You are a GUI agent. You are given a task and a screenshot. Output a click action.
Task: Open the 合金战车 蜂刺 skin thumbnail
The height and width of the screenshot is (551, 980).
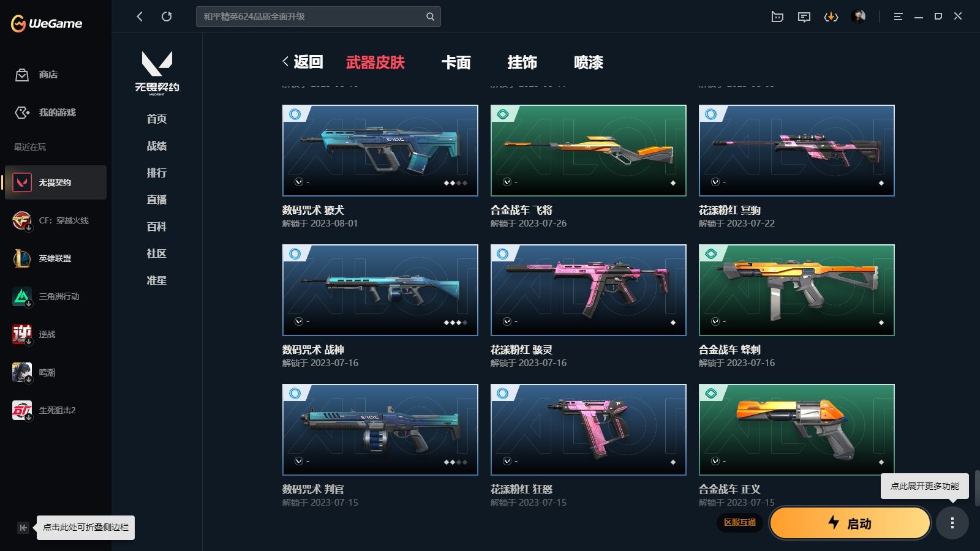coord(797,290)
